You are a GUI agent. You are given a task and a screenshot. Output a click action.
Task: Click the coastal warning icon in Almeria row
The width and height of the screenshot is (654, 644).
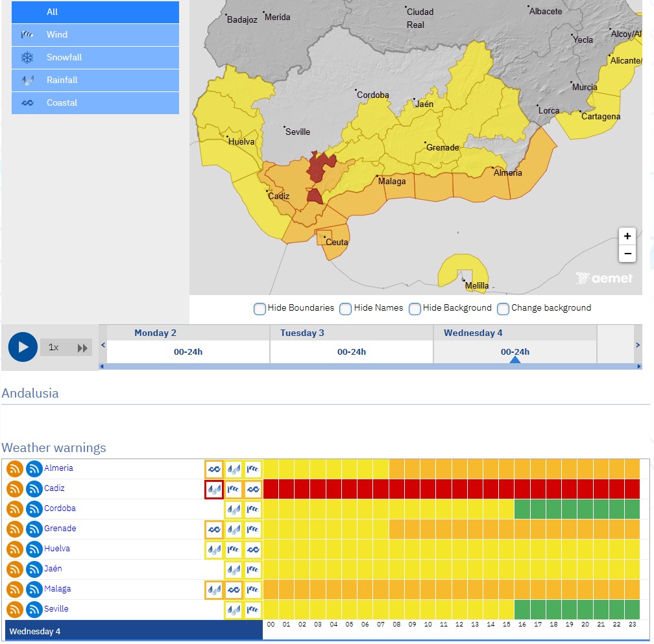pyautogui.click(x=214, y=469)
